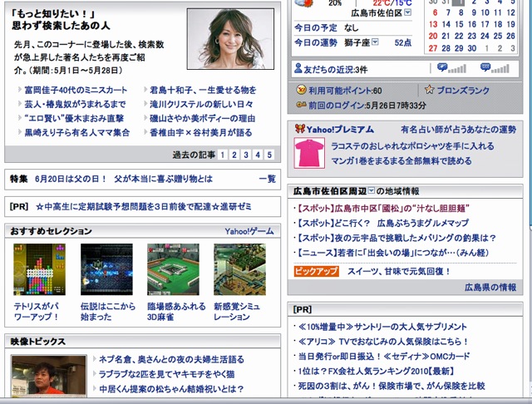Open 友だちの近況:3件 link
The height and width of the screenshot is (404, 532).
tap(336, 69)
